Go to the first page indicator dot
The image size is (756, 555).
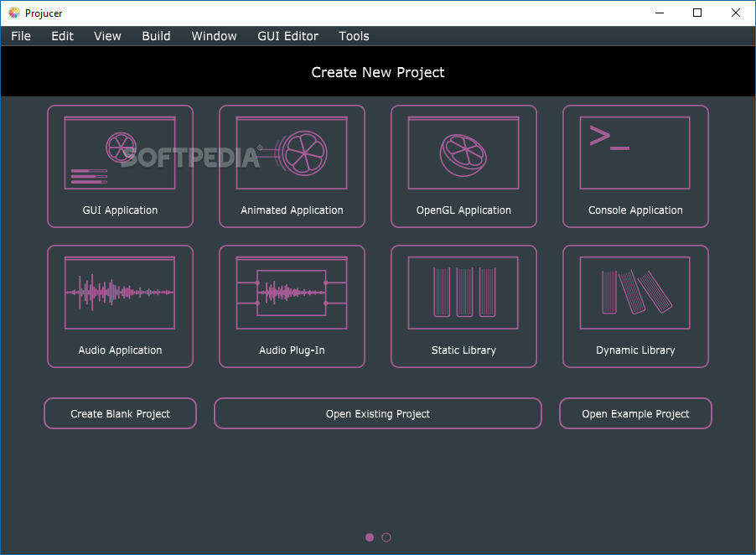(x=370, y=537)
